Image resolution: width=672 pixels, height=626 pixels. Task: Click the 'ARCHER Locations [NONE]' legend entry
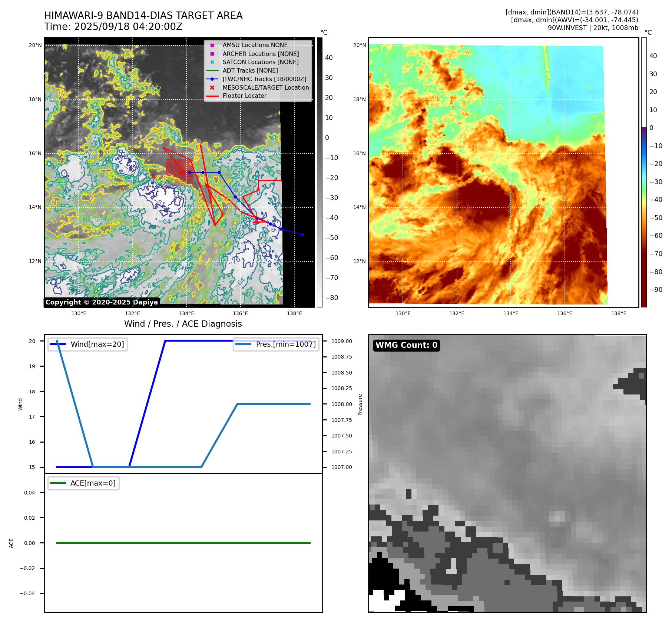[x=261, y=54]
